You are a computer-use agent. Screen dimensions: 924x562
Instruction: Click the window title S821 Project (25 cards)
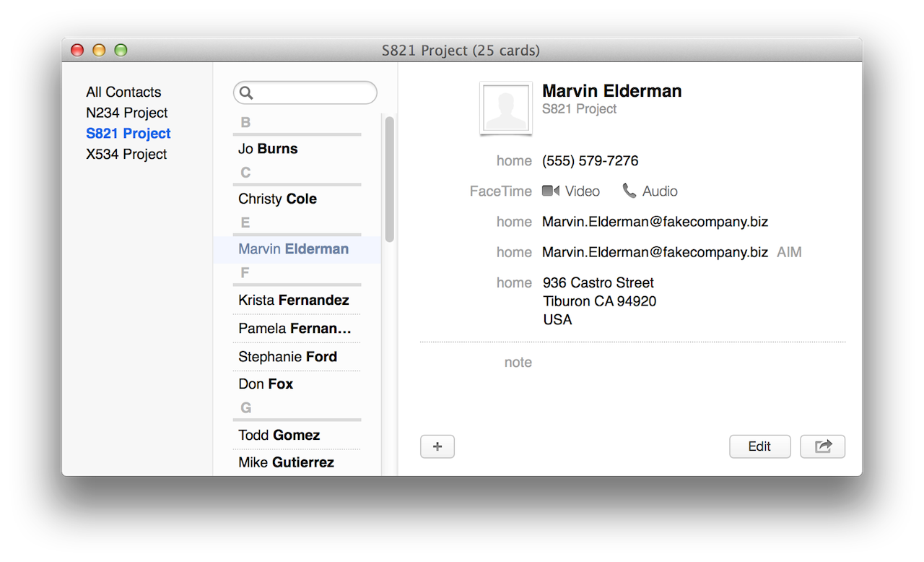coord(461,51)
